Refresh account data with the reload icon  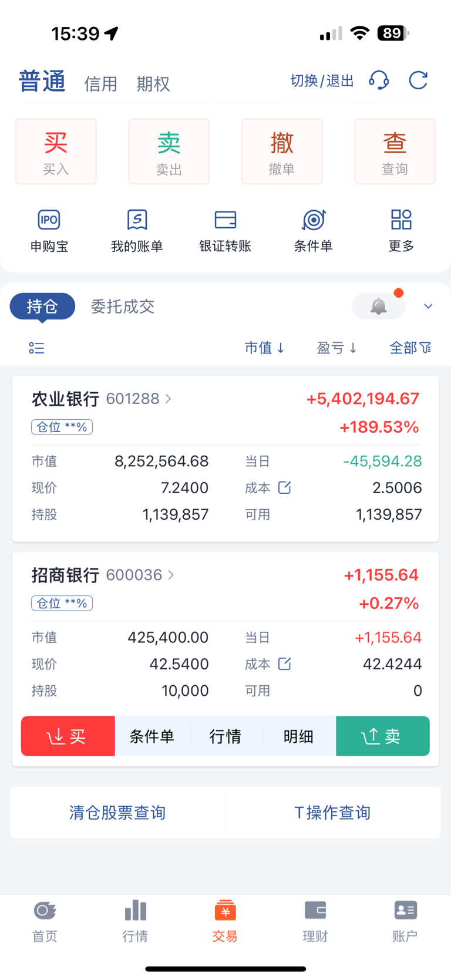418,80
